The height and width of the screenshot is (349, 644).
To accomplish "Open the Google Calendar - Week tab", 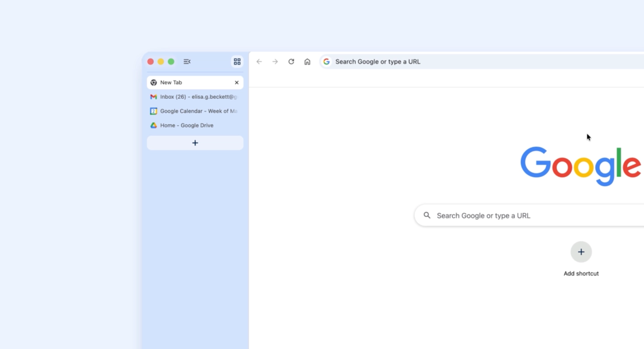I will [197, 111].
